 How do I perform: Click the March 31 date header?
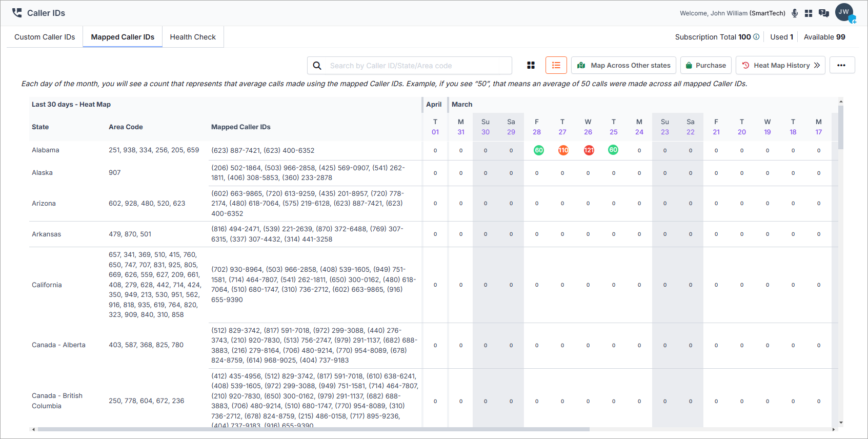coord(461,127)
